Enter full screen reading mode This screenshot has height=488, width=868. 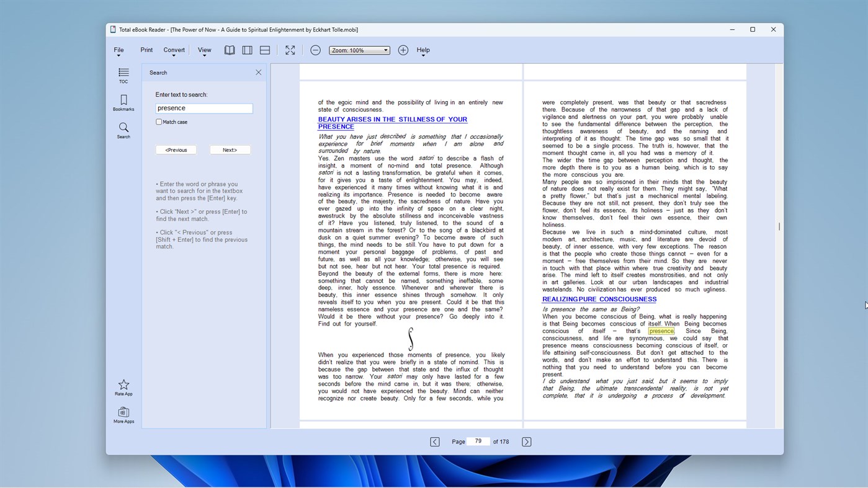290,50
